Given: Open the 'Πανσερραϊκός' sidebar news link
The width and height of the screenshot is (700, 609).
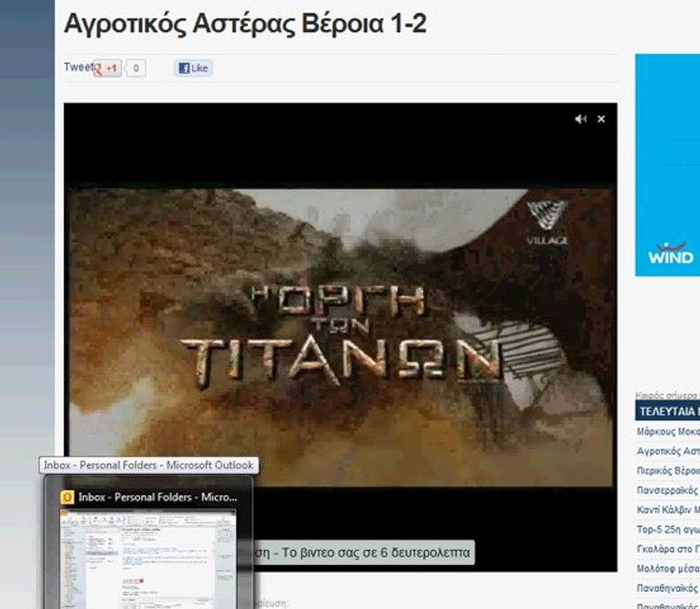Looking at the screenshot, I should pos(667,491).
